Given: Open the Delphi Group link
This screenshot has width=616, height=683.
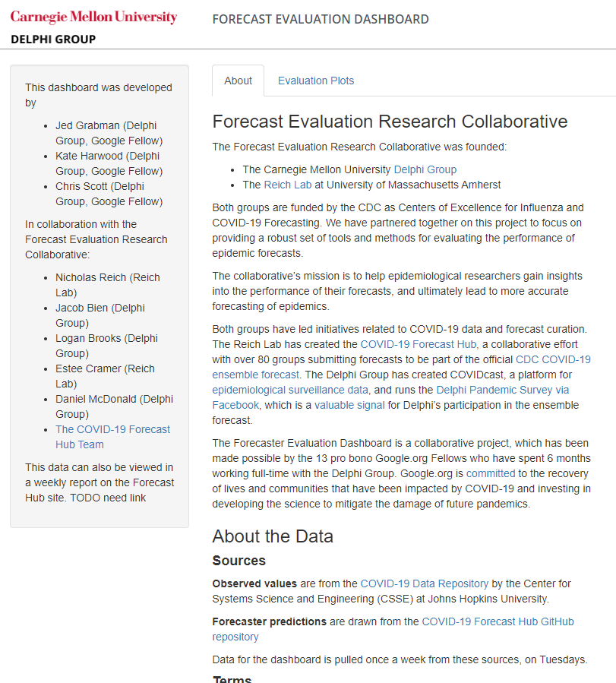Looking at the screenshot, I should 425,169.
